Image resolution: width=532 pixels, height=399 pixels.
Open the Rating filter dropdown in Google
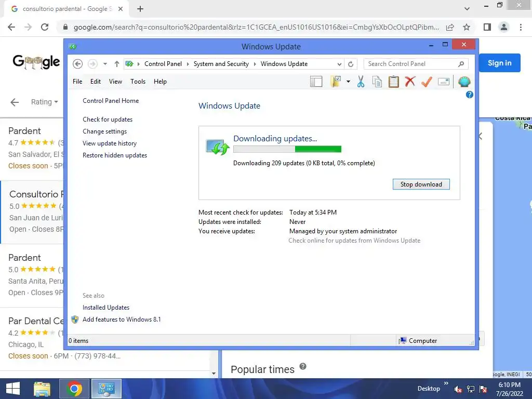click(45, 102)
